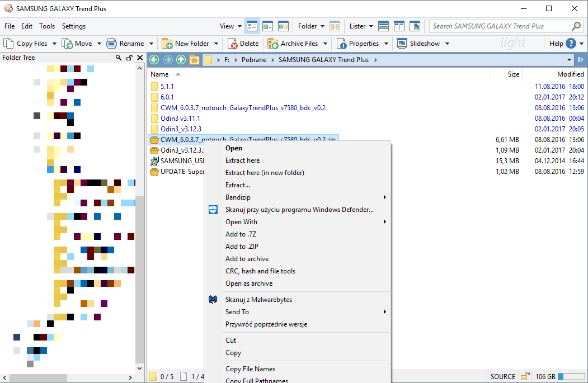The image size is (588, 383).
Task: Start the Slideshow
Action: point(418,44)
